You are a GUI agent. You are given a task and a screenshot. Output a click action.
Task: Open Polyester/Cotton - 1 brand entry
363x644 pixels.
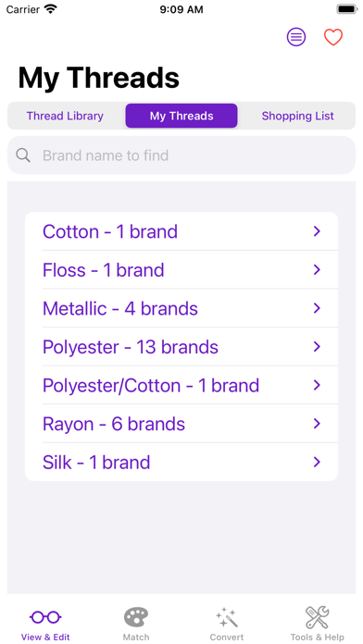click(x=181, y=385)
